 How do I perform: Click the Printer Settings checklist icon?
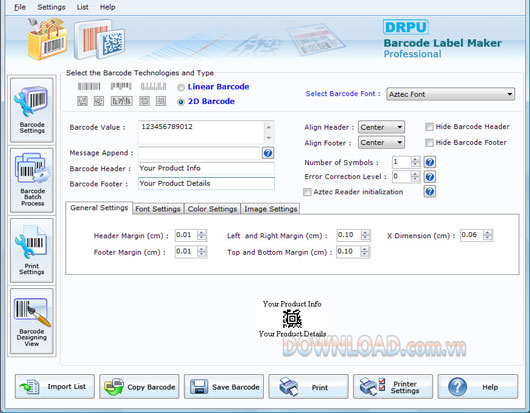[x=372, y=387]
